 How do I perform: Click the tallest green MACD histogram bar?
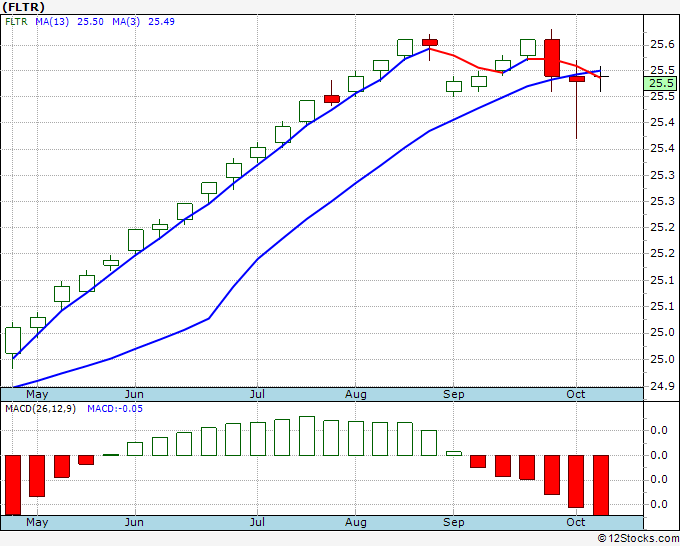tap(307, 436)
